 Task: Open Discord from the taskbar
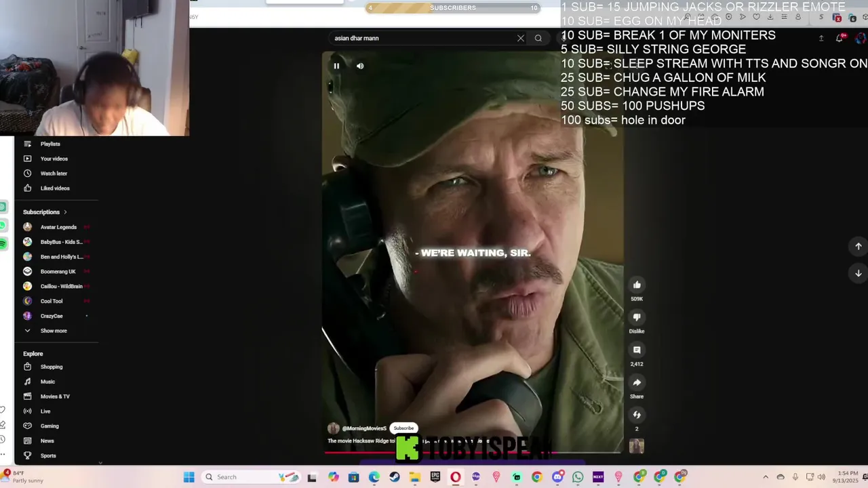point(557,477)
